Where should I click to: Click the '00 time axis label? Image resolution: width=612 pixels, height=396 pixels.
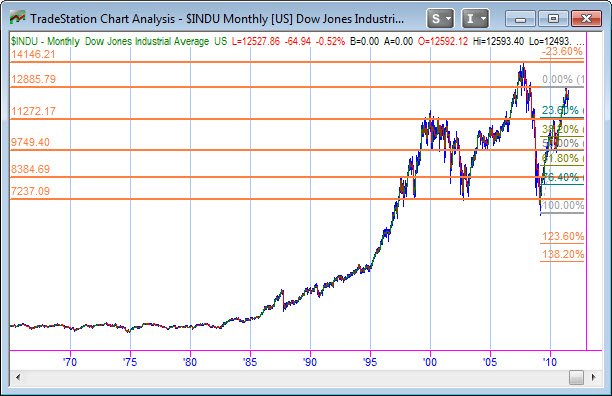click(430, 362)
